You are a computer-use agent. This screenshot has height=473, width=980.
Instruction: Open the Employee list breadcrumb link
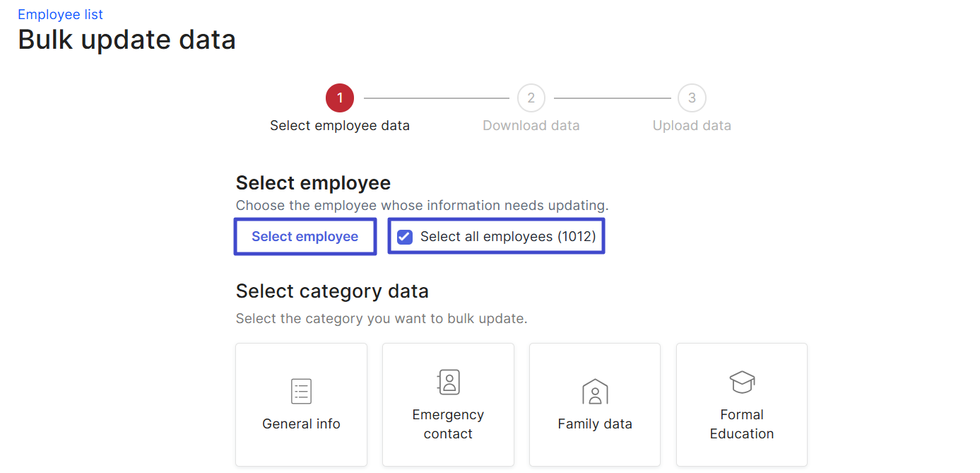(x=60, y=14)
